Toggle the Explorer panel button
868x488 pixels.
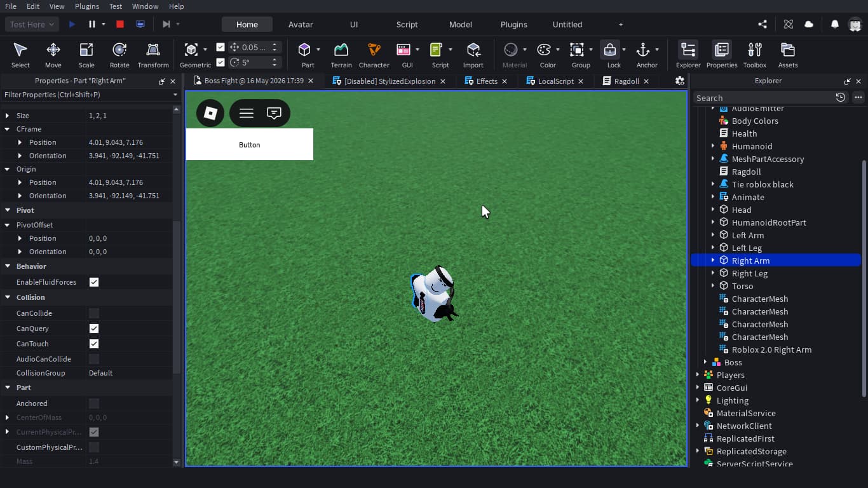pos(688,55)
